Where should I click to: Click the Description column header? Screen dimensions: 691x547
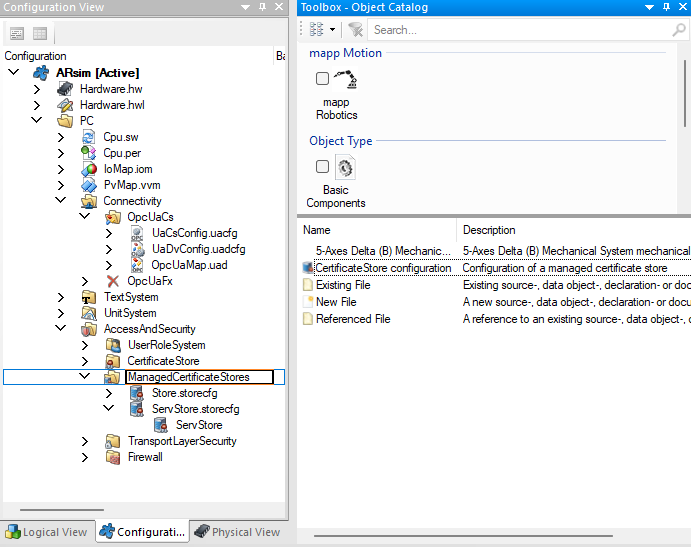574,230
